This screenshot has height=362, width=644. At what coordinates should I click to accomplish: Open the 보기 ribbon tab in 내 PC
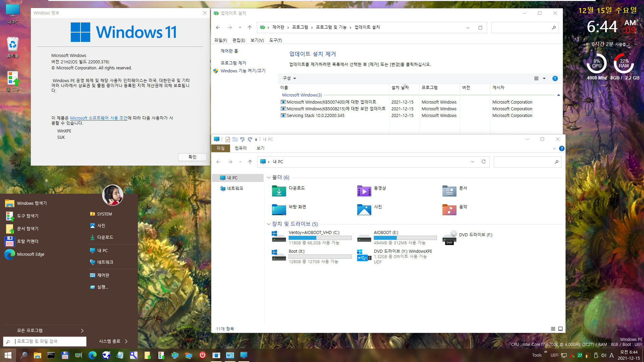(x=260, y=148)
